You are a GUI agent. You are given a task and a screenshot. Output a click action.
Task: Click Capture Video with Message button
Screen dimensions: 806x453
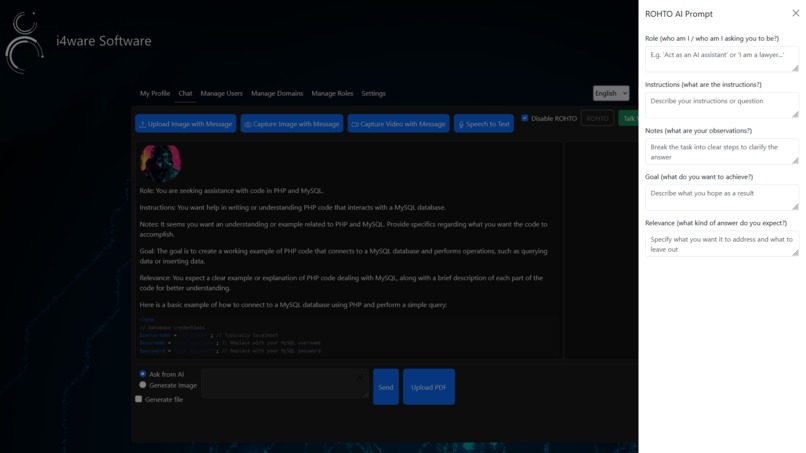pos(398,123)
